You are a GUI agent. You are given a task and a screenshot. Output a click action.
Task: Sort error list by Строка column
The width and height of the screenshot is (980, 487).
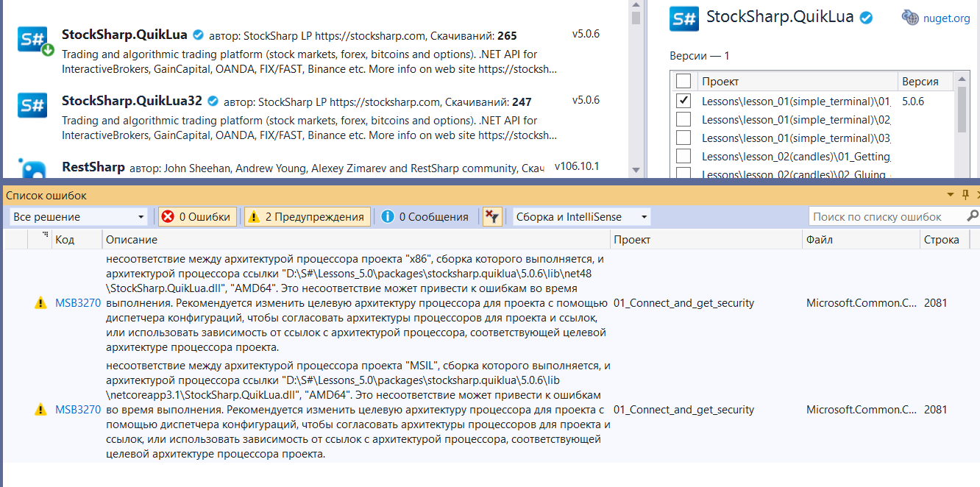[x=945, y=239]
